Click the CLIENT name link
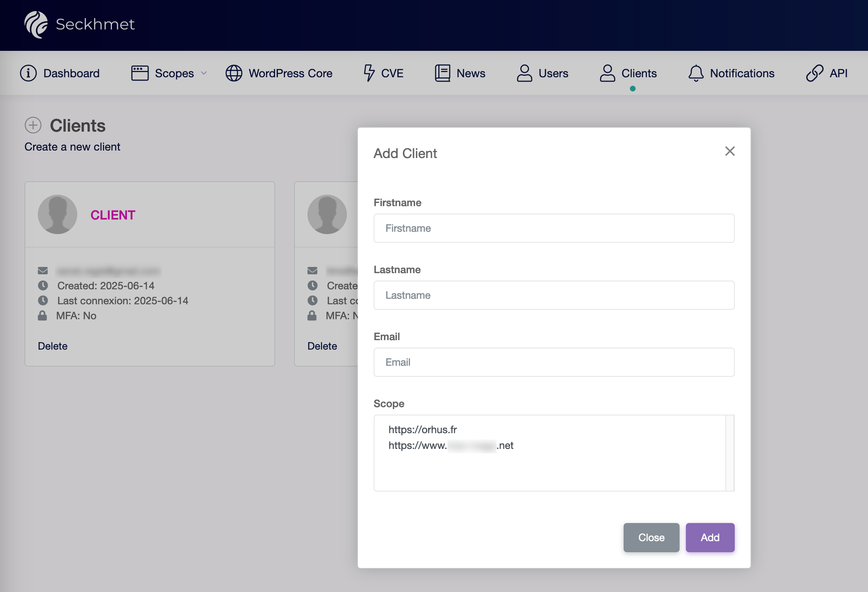The height and width of the screenshot is (592, 868). click(113, 215)
